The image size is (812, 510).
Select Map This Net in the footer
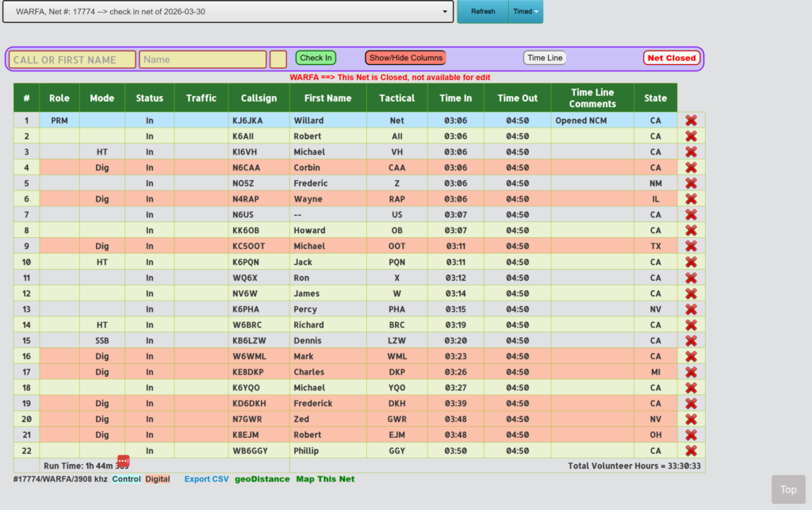(x=325, y=479)
